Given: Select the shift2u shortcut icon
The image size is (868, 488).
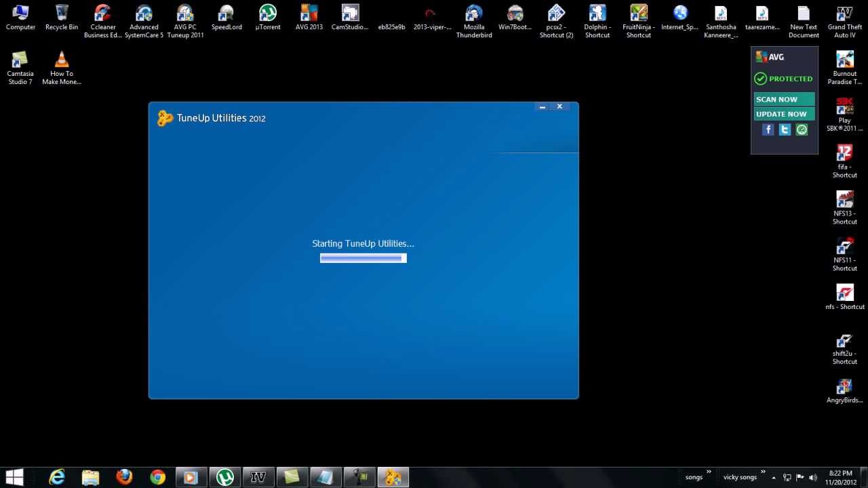Looking at the screenshot, I should pos(845,348).
